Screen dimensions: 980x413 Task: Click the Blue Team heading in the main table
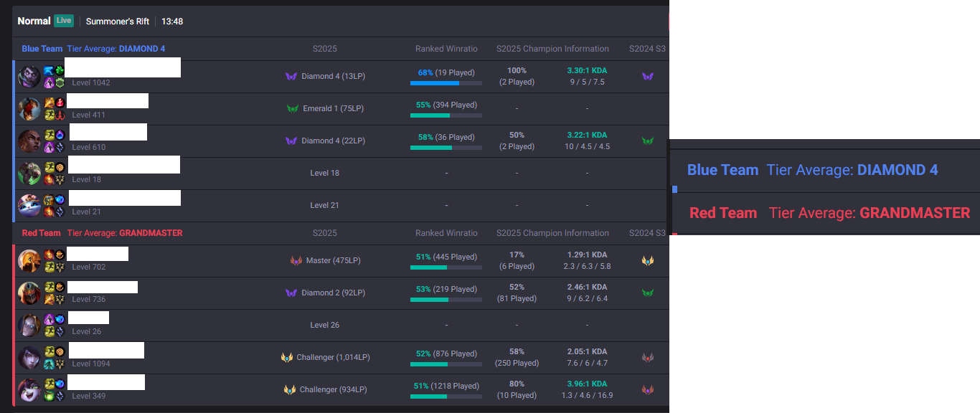click(x=42, y=49)
